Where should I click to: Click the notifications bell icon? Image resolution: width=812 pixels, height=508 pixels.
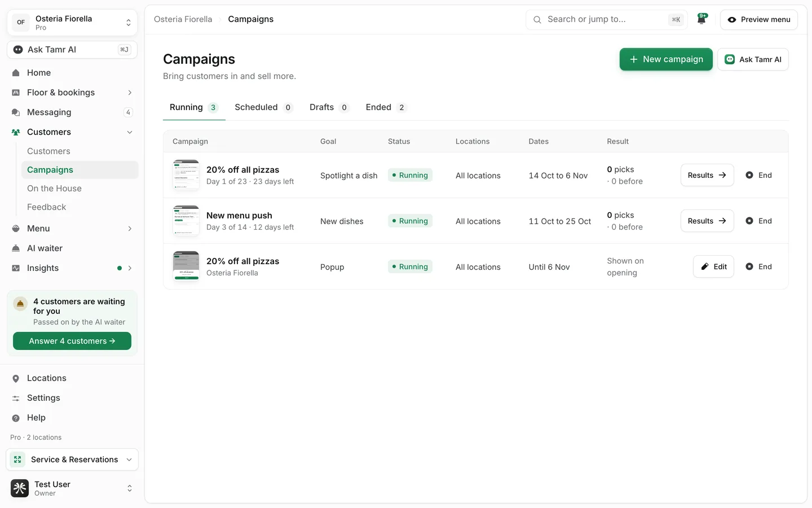[701, 19]
